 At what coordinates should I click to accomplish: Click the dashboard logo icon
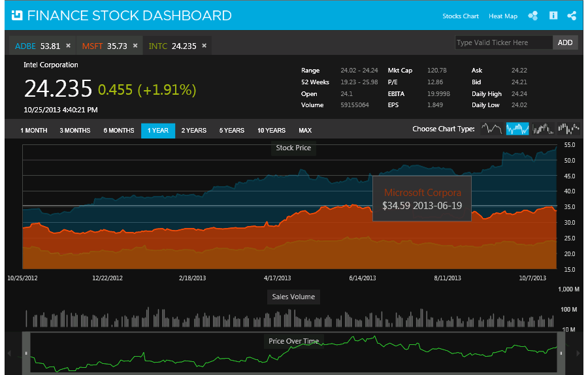[17, 16]
